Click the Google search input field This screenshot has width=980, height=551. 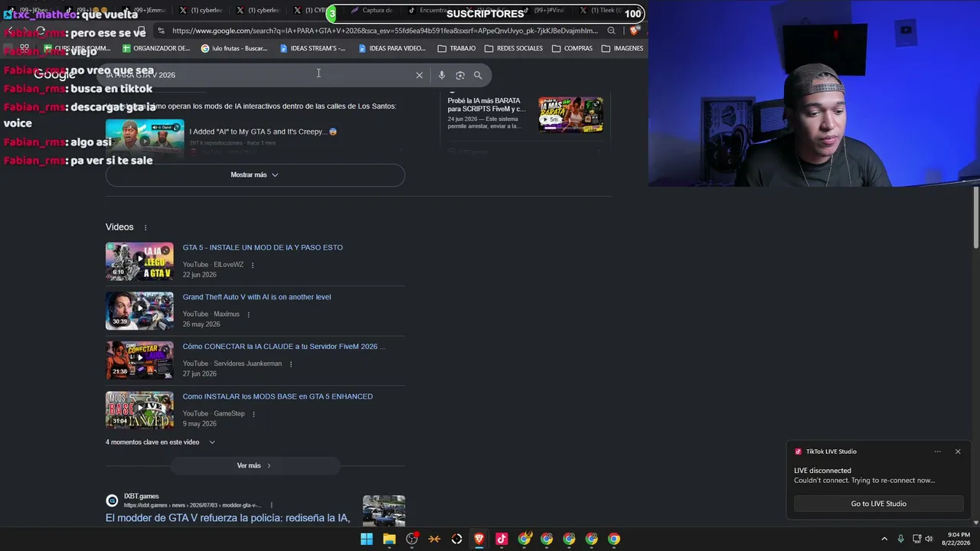point(256,75)
